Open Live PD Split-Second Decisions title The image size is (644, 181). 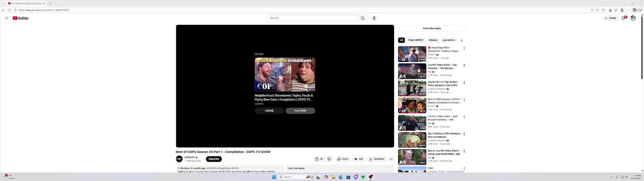click(443, 118)
